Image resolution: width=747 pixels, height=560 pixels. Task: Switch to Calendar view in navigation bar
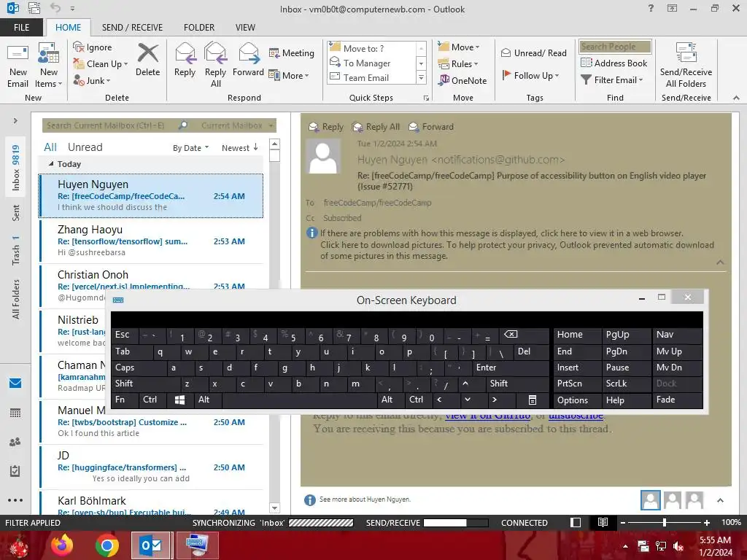click(15, 413)
